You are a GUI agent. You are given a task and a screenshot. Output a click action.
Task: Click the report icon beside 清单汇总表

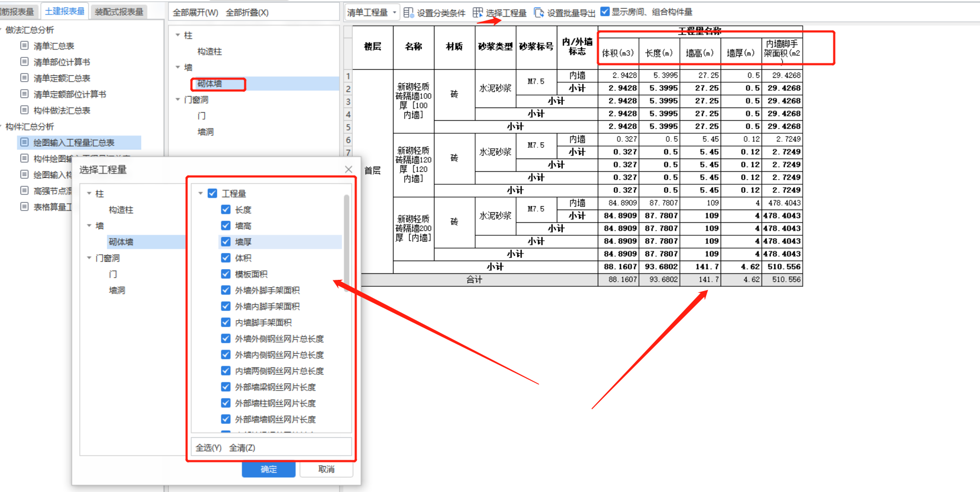click(x=24, y=46)
